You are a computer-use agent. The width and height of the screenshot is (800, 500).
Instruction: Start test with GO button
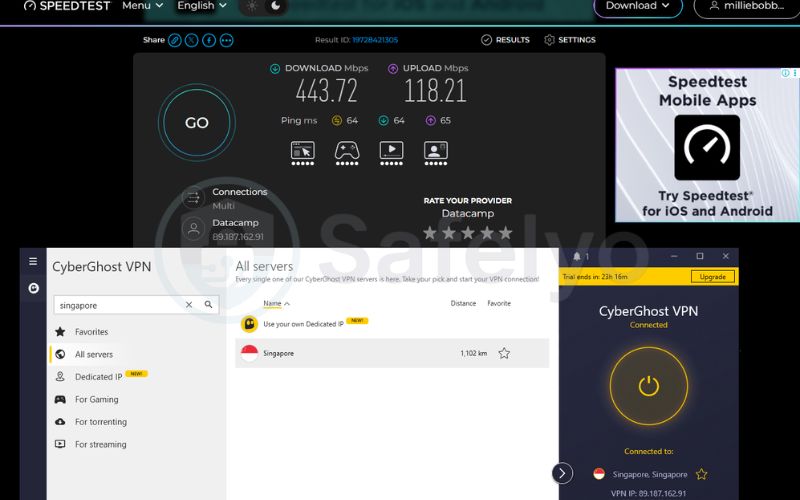[x=197, y=122]
